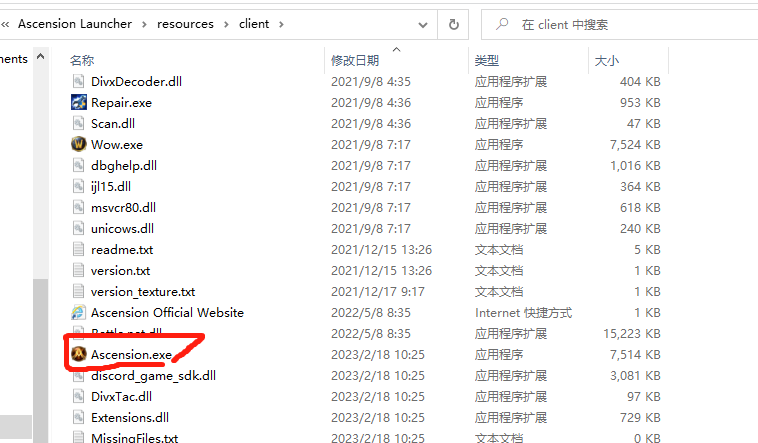Select the MissingFiles.txt file name

[134, 438]
